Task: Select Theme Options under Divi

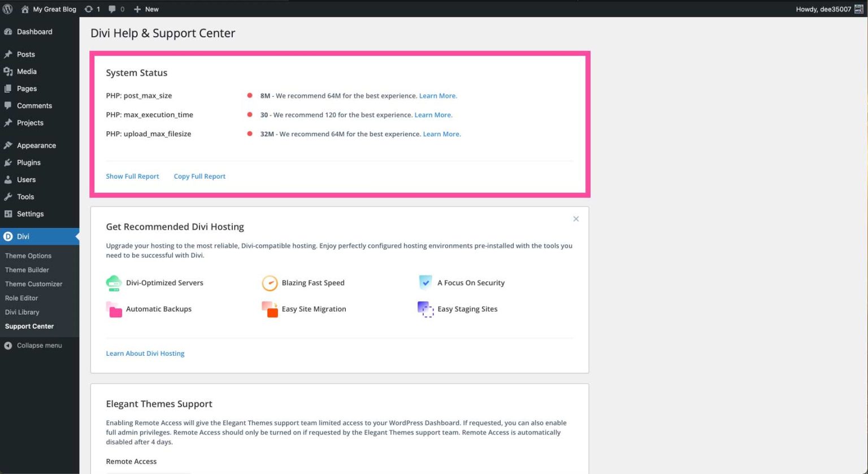Action: [28, 256]
